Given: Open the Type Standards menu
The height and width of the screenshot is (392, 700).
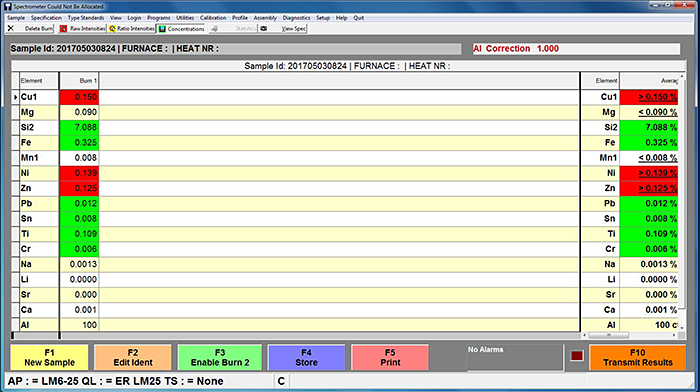Looking at the screenshot, I should pos(86,18).
